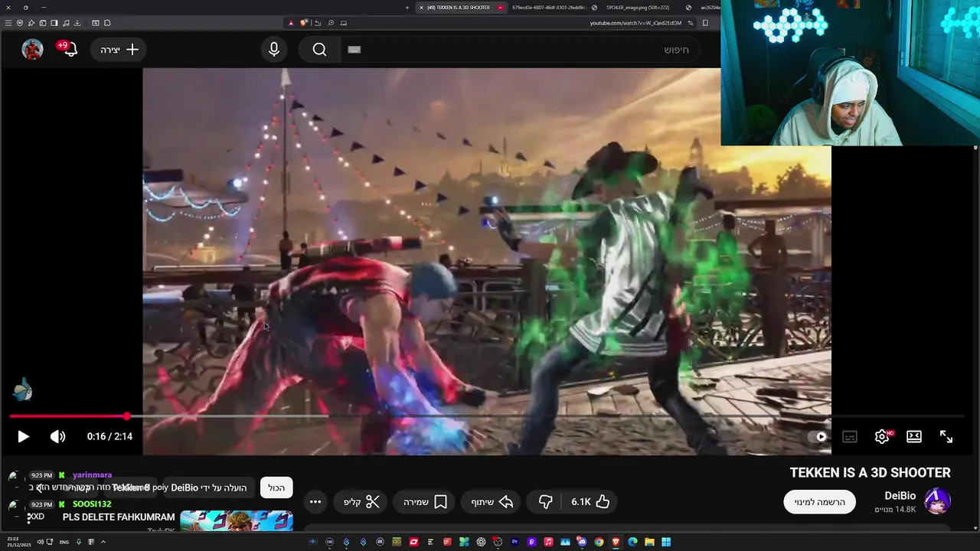This screenshot has width=980, height=551.
Task: Open Premiere Pro from taskbar
Action: pyautogui.click(x=514, y=542)
